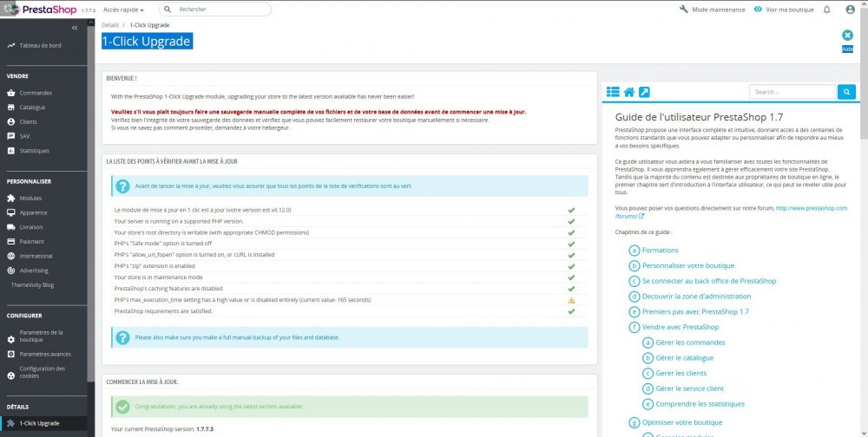
Task: Click Paramètres avancés icon
Action: tap(11, 354)
